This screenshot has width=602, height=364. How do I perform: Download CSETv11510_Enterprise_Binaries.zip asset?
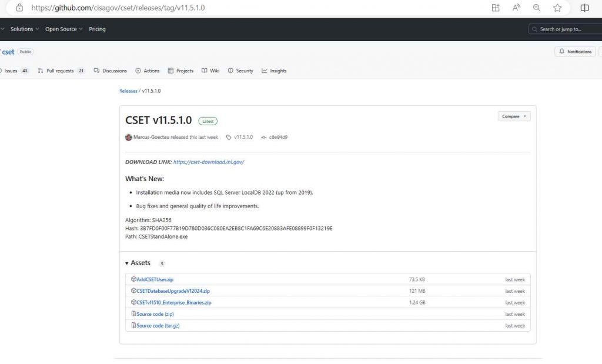tap(174, 303)
